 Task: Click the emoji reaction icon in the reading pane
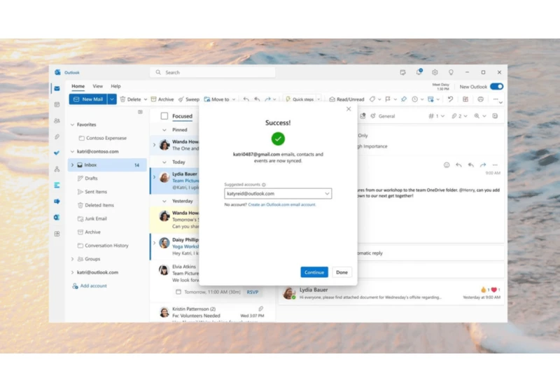(447, 165)
